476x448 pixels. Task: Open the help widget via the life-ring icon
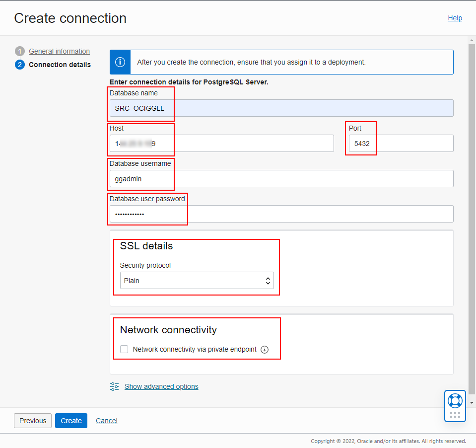tap(455, 400)
